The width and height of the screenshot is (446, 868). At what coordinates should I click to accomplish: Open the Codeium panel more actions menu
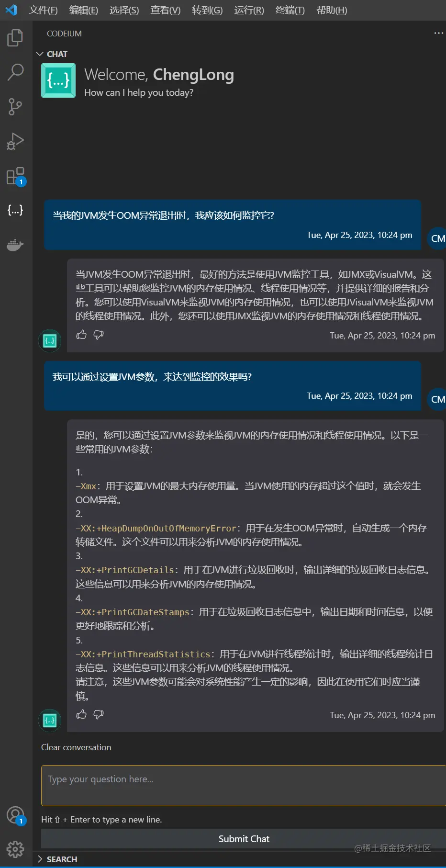(438, 33)
